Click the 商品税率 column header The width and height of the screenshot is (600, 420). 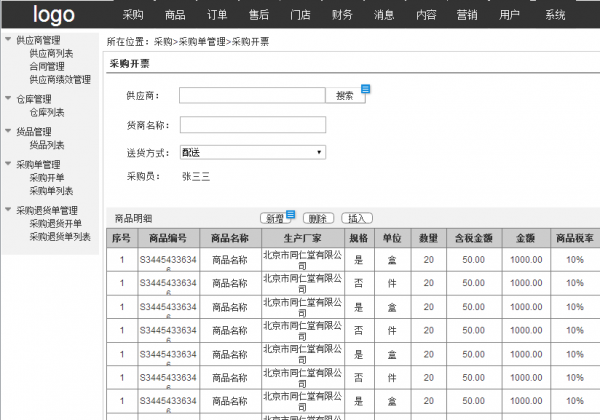point(575,238)
